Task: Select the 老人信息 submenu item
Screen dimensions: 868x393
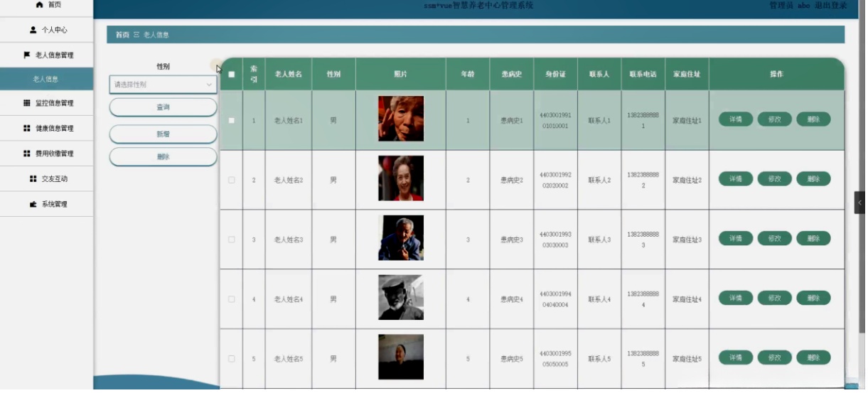Action: (x=47, y=79)
